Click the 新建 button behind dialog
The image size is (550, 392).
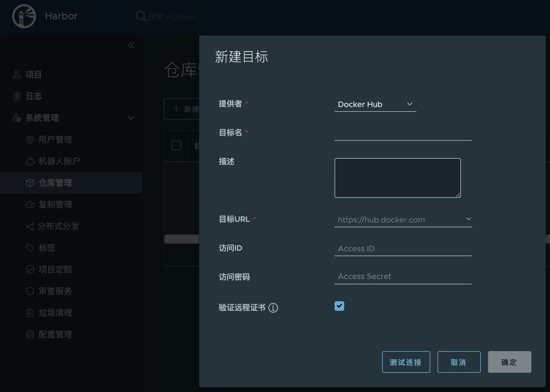[x=182, y=109]
